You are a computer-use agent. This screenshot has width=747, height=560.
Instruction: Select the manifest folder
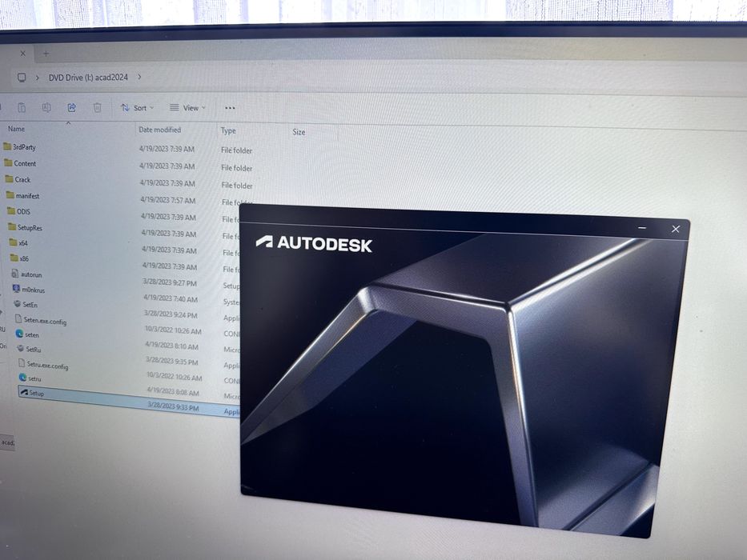click(23, 195)
